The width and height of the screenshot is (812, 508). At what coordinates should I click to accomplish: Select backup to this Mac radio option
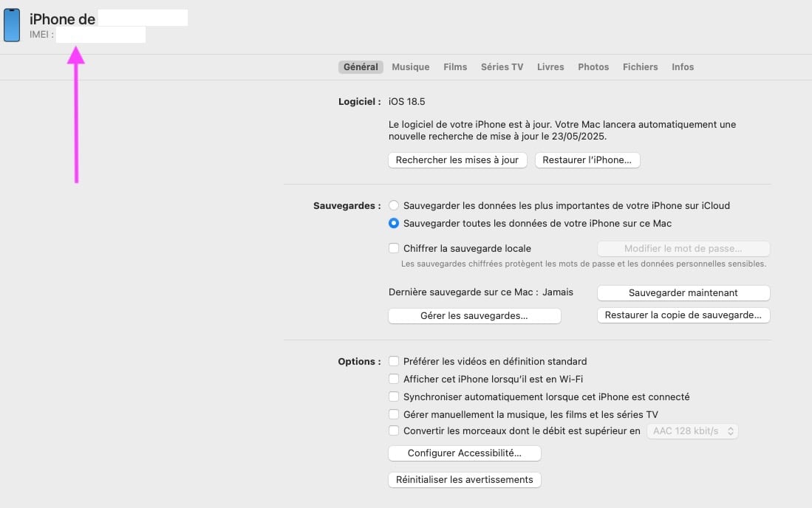[x=394, y=223]
